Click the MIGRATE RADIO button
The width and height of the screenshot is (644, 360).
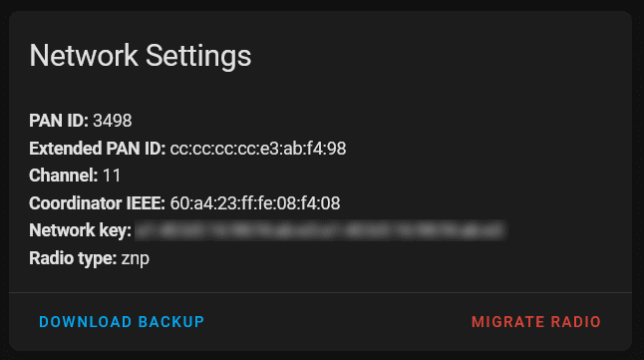536,322
